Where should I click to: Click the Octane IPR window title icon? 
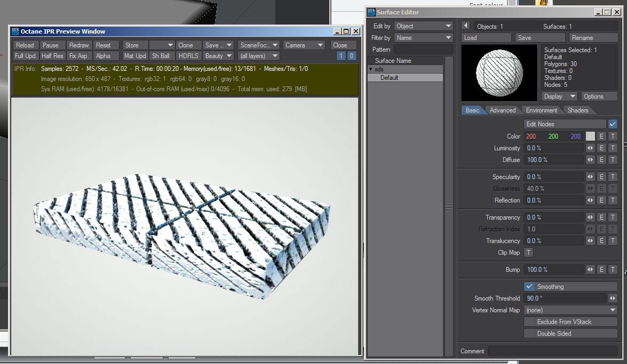(15, 31)
